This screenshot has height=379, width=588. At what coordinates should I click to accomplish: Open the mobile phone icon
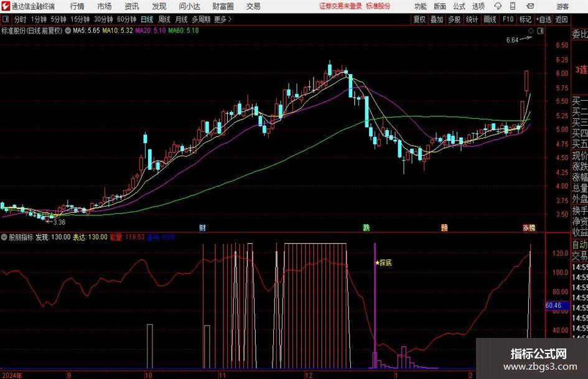pos(513,6)
